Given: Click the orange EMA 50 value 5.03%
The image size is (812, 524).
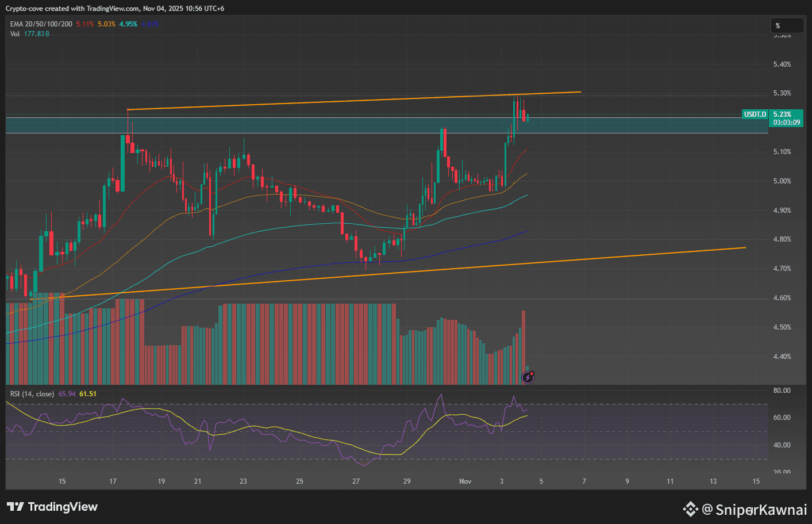Looking at the screenshot, I should (106, 24).
